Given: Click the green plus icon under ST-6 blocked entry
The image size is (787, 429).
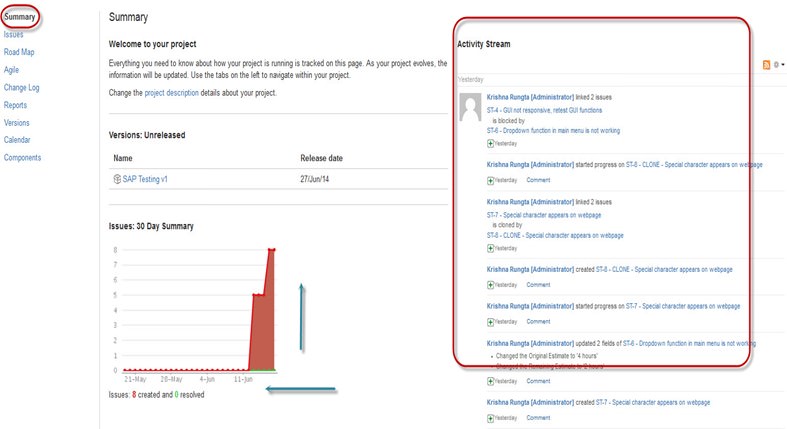Looking at the screenshot, I should point(490,144).
